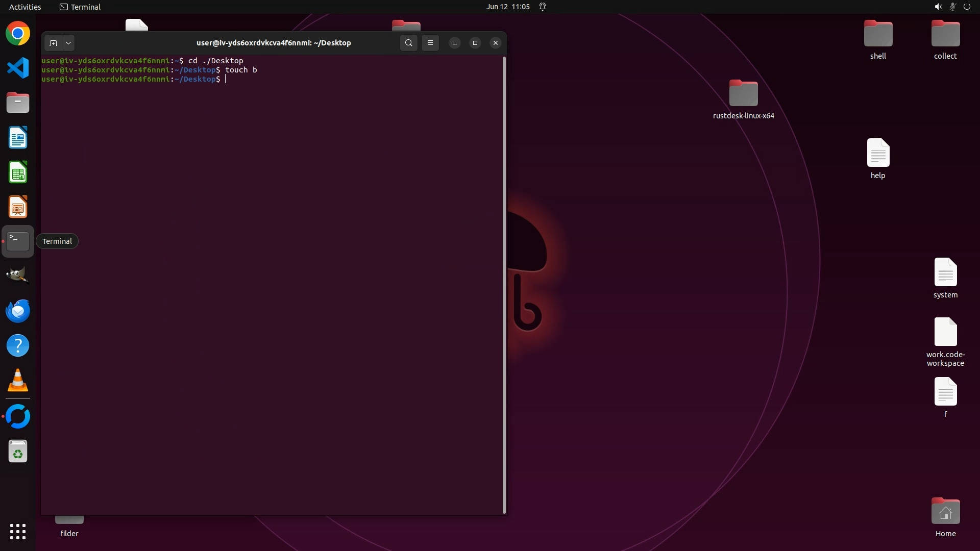Launch Google Chrome from the dock
The width and height of the screenshot is (980, 551).
(18, 34)
